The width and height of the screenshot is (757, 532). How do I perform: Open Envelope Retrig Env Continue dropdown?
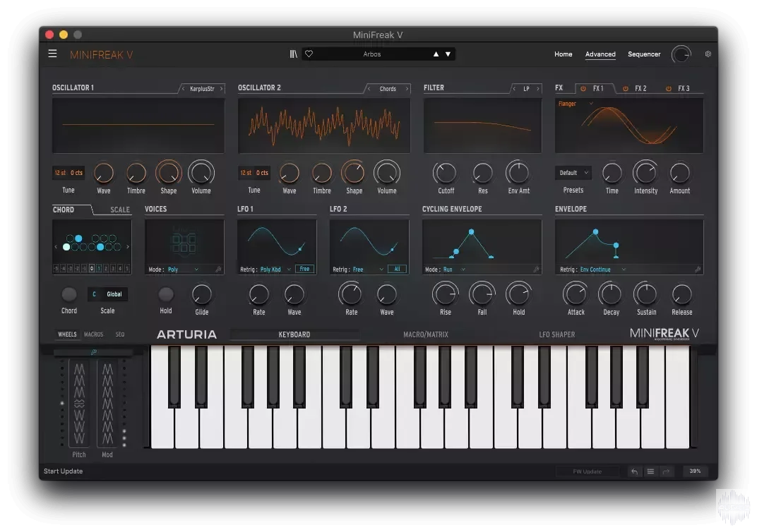tap(603, 270)
